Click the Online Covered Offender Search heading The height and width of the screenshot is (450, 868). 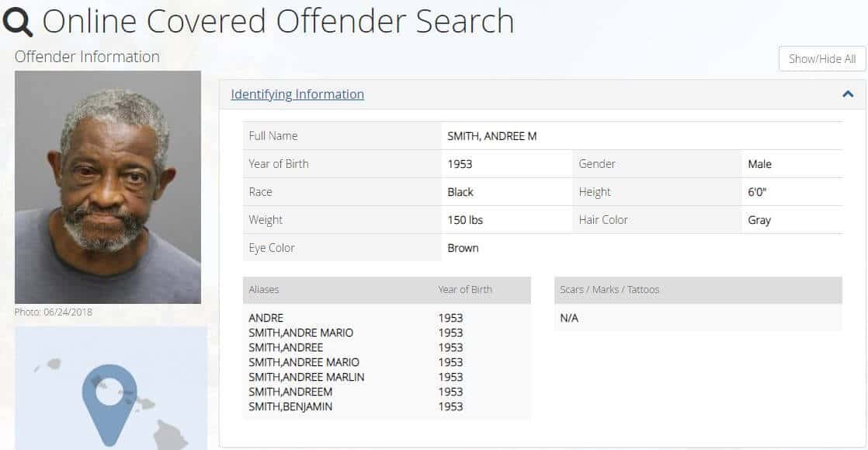click(x=278, y=22)
